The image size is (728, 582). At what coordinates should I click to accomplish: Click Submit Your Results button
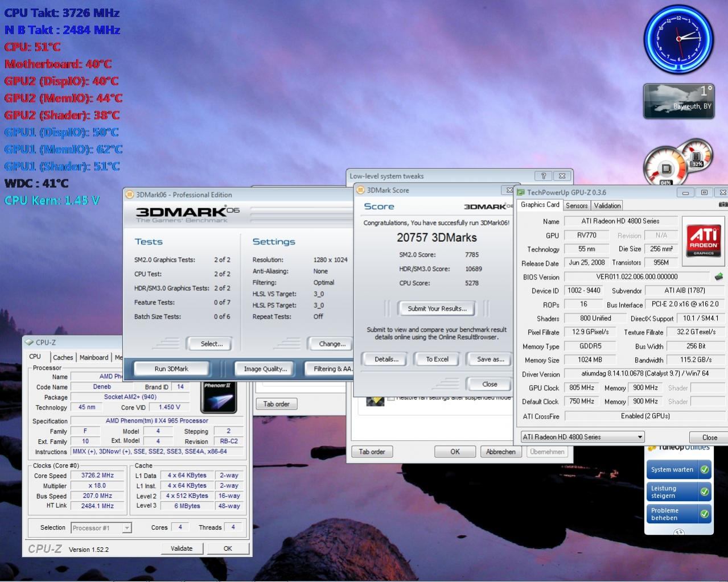[x=437, y=309]
